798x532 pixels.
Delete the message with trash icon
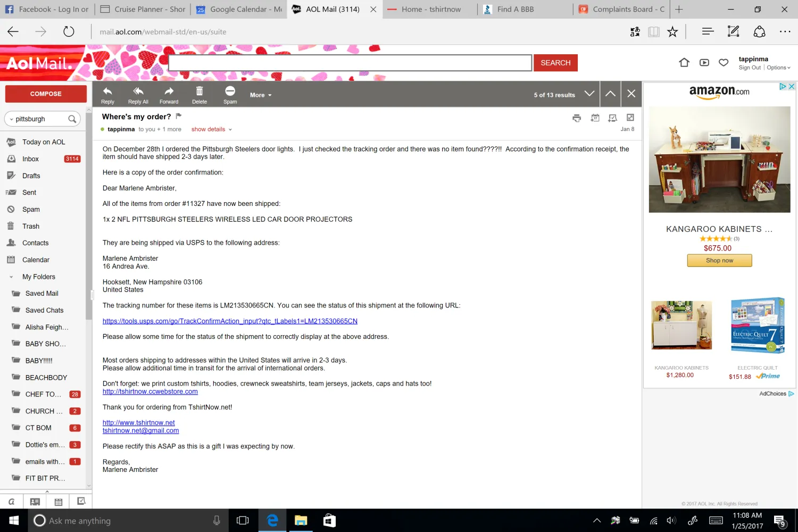click(199, 91)
